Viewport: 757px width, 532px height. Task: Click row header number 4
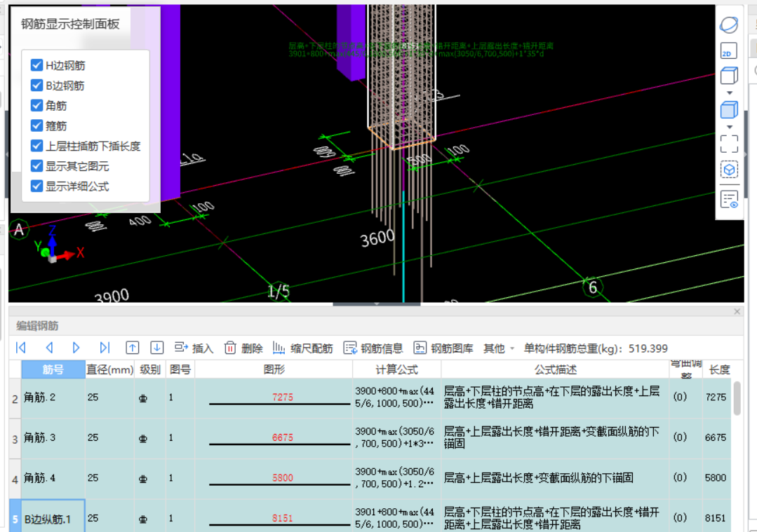[15, 479]
